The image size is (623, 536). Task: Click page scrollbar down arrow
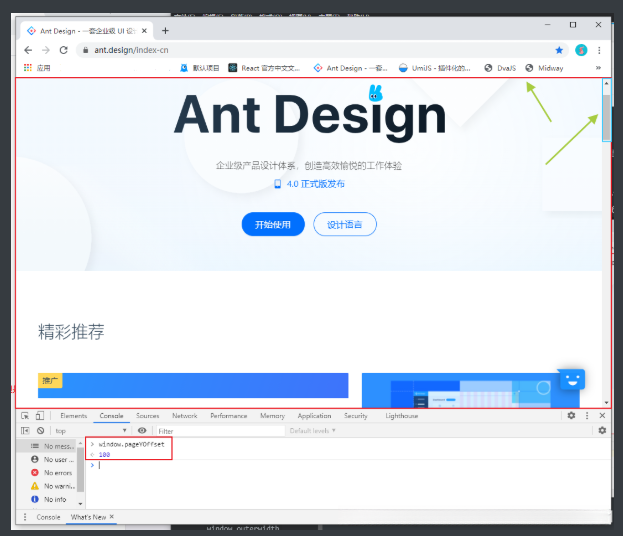pyautogui.click(x=606, y=402)
